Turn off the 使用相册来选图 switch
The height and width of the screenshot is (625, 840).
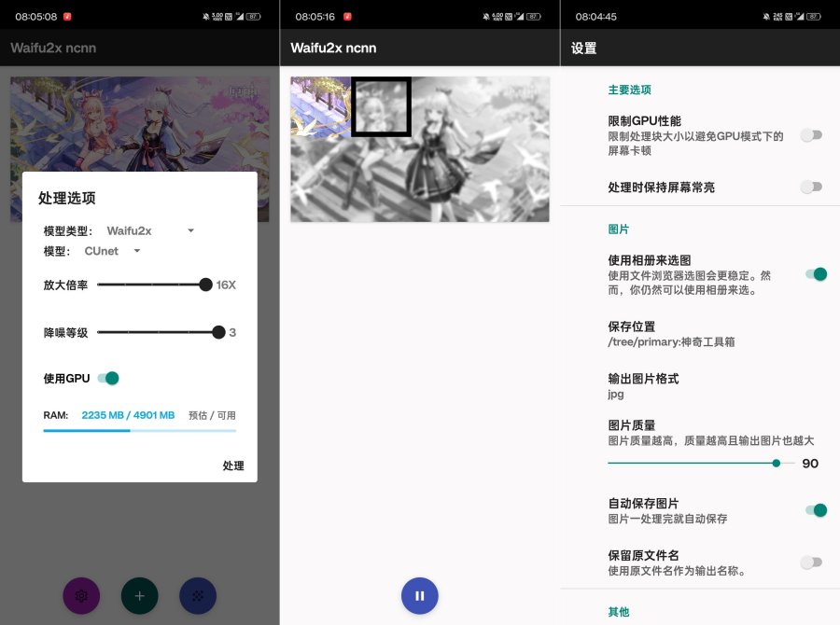(x=817, y=275)
